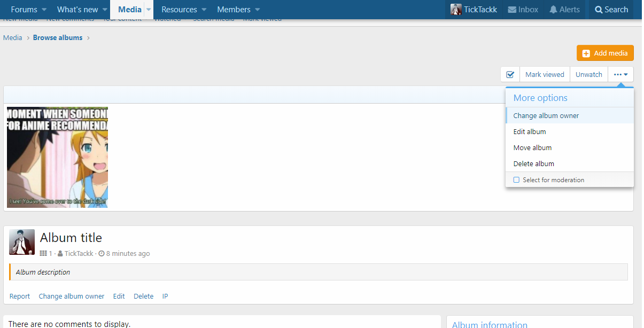This screenshot has height=328, width=644.
Task: Click the TickTackk user avatar in navbar
Action: point(456,10)
